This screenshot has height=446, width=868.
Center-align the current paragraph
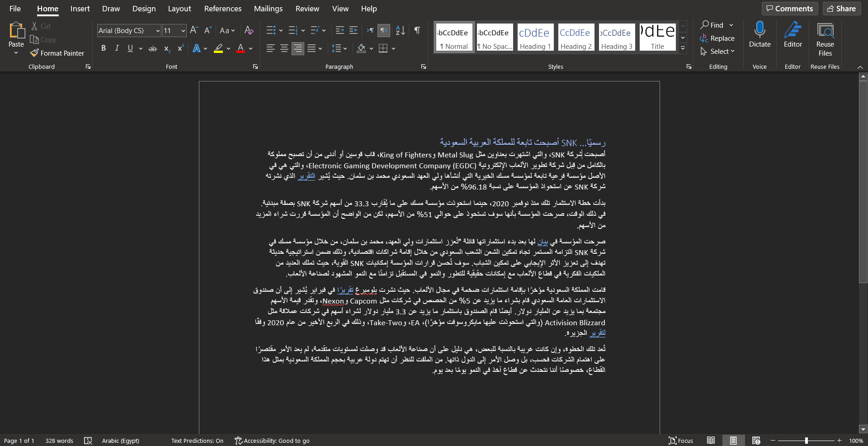click(x=284, y=48)
